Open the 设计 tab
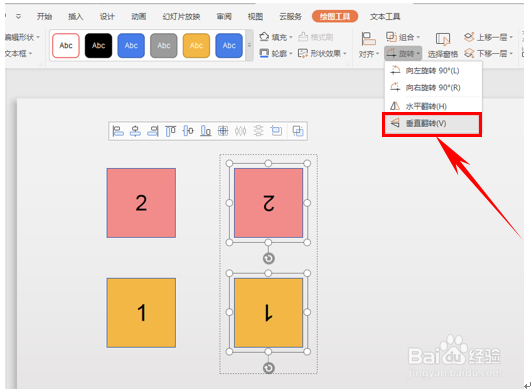The height and width of the screenshot is (392, 532). coord(107,16)
